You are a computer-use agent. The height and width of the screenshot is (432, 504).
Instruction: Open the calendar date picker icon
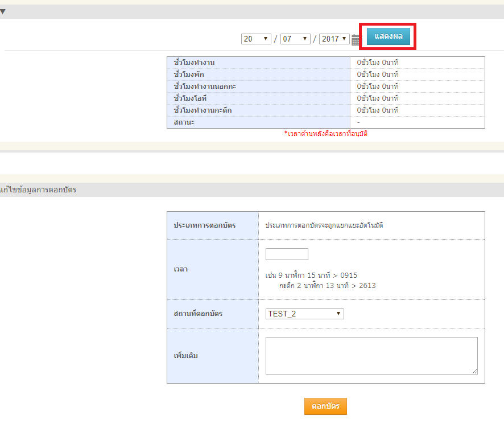(356, 40)
